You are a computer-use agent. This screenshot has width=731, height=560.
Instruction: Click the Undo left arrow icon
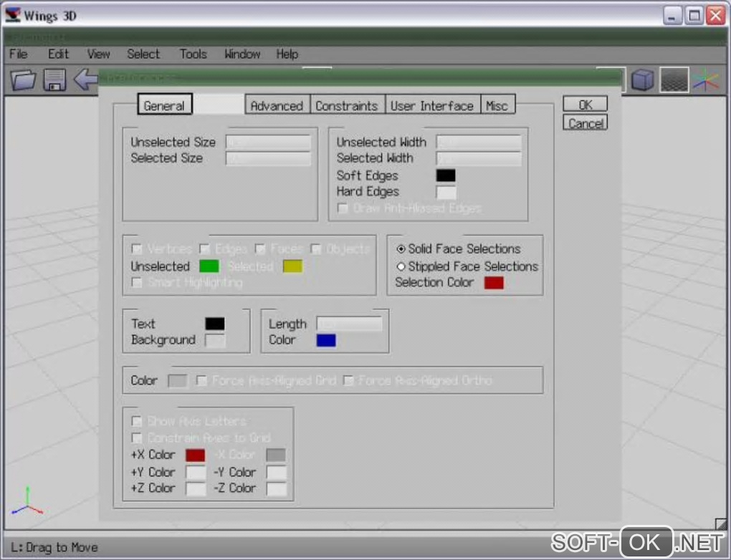tap(86, 79)
